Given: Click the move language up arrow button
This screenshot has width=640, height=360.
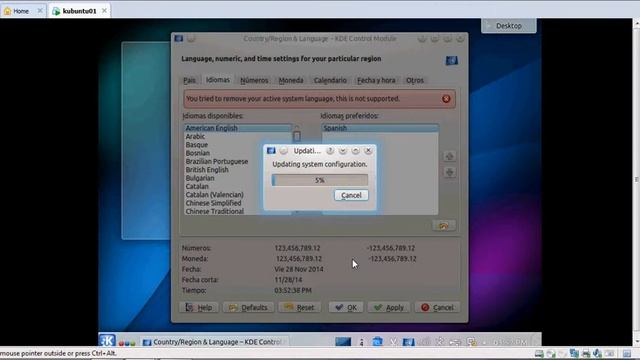Looking at the screenshot, I should (449, 156).
